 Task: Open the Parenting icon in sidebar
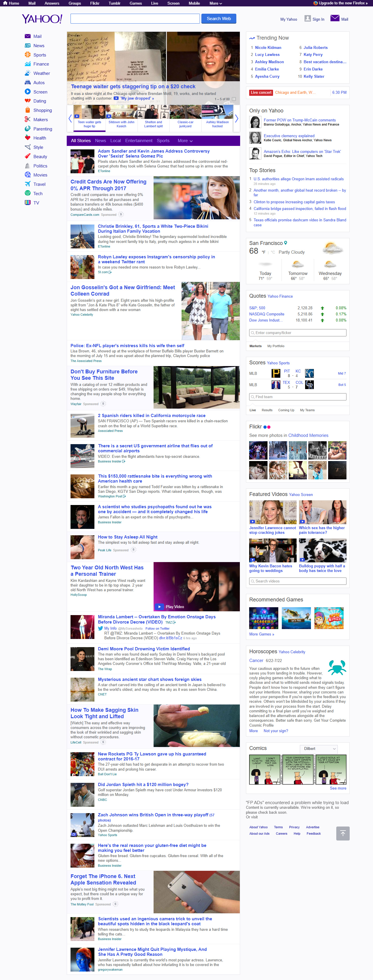[27, 129]
